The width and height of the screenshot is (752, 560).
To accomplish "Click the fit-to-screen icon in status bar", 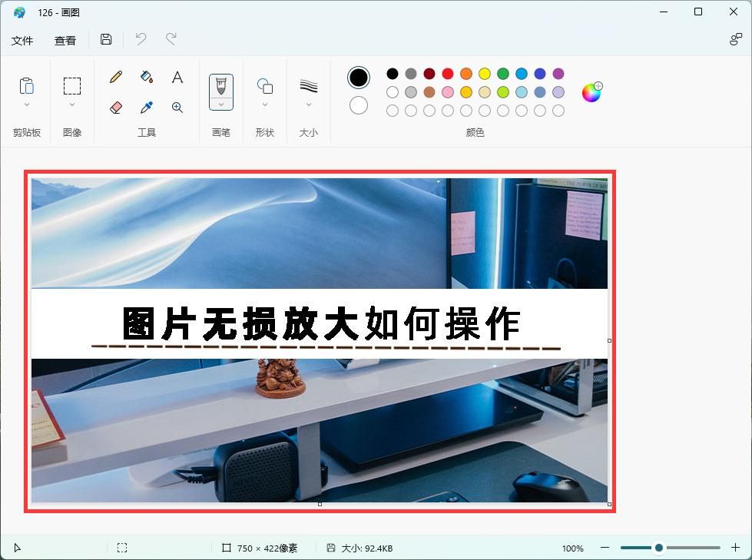I will [122, 548].
